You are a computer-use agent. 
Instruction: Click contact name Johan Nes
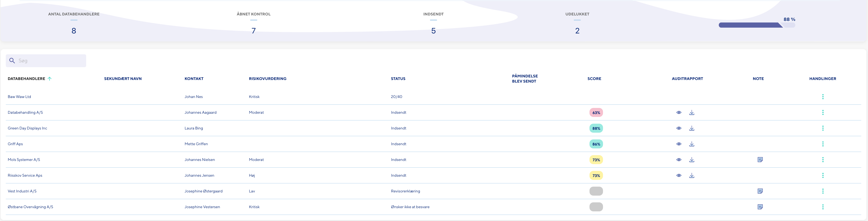[x=194, y=97]
